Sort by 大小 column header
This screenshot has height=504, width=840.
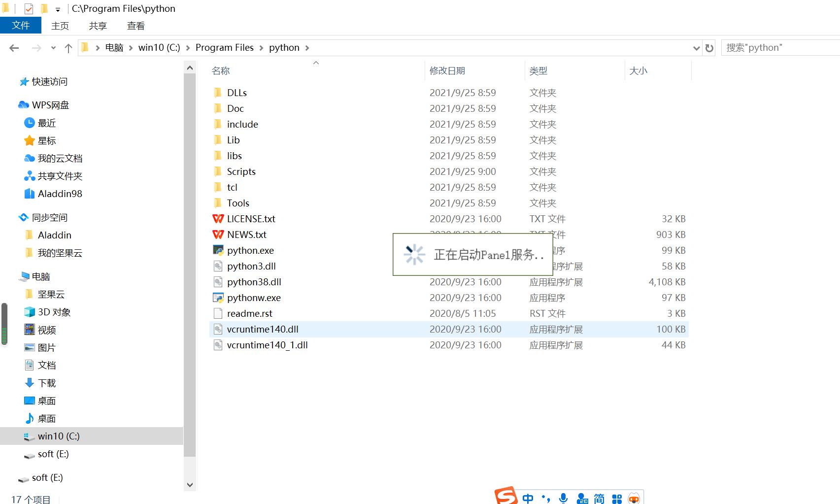(638, 70)
